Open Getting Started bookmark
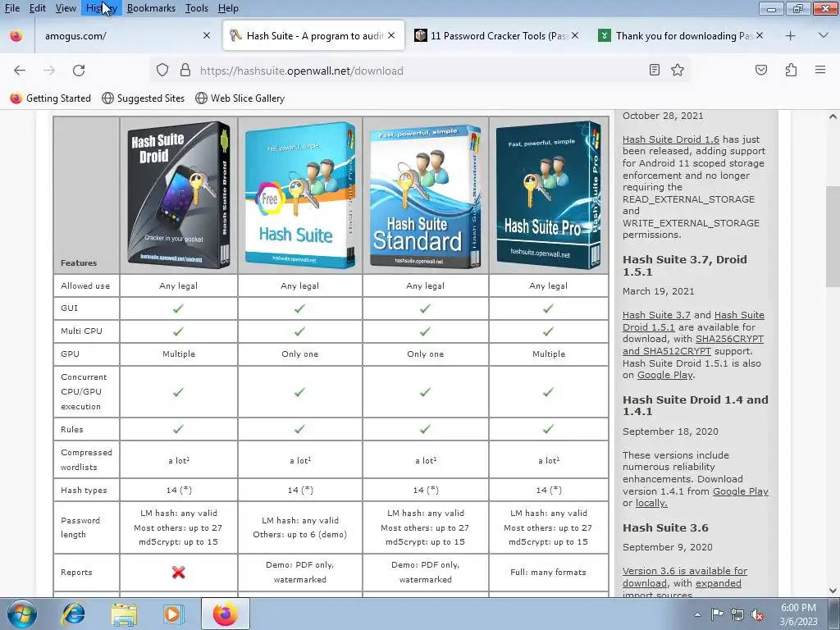This screenshot has height=630, width=840. [x=51, y=98]
